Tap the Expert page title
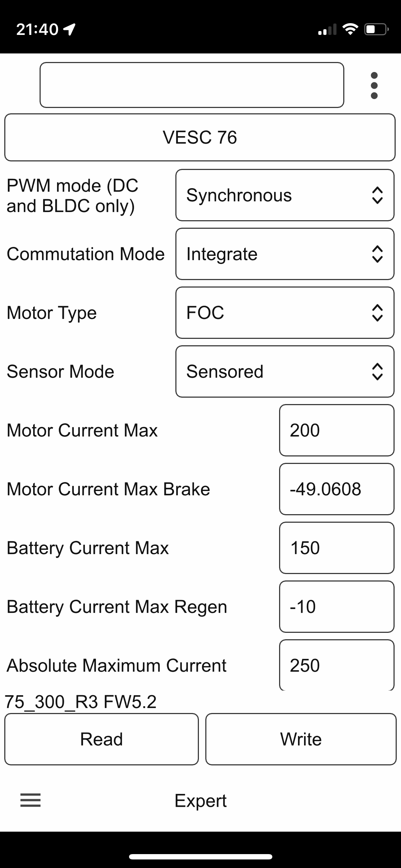Screen dimensions: 401x868 point(200,800)
